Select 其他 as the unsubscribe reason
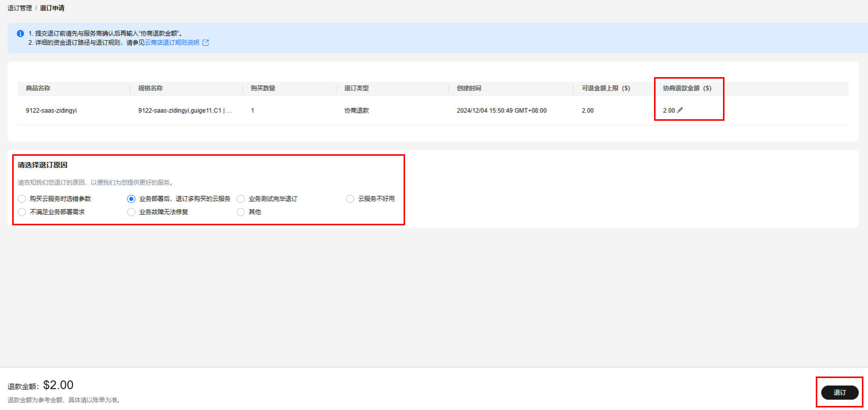The image size is (868, 410). (241, 212)
